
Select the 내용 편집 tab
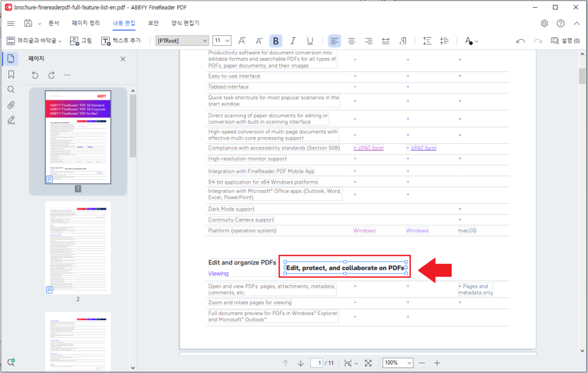[x=124, y=23]
